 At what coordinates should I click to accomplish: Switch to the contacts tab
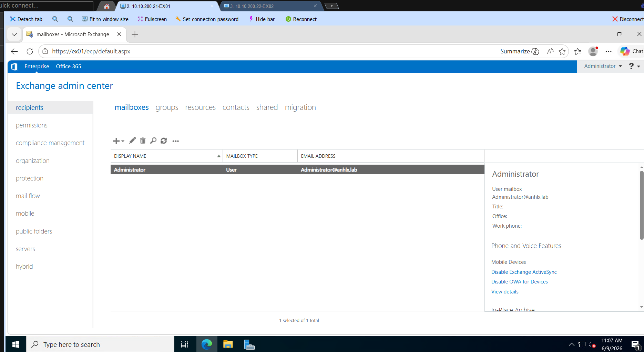pyautogui.click(x=236, y=107)
